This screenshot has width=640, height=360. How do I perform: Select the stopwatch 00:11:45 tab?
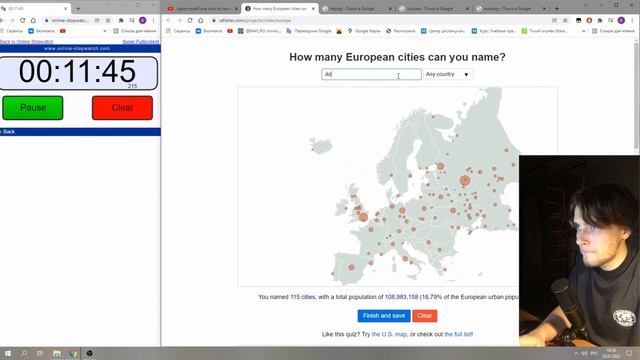pyautogui.click(x=35, y=9)
